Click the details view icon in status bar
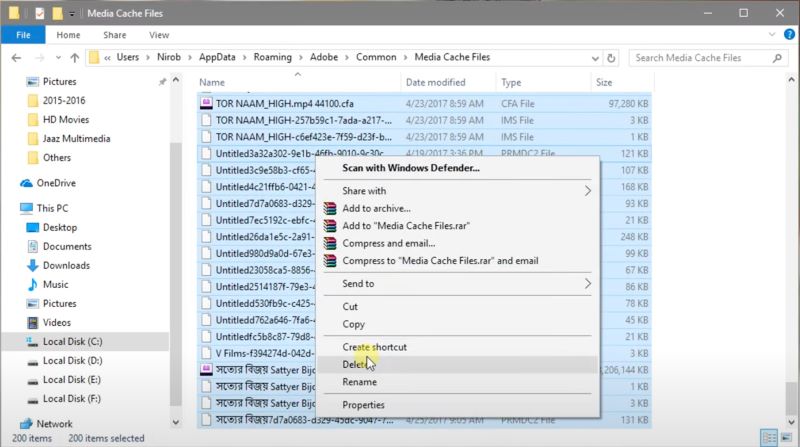Viewport: 800px width, 447px height. point(768,438)
